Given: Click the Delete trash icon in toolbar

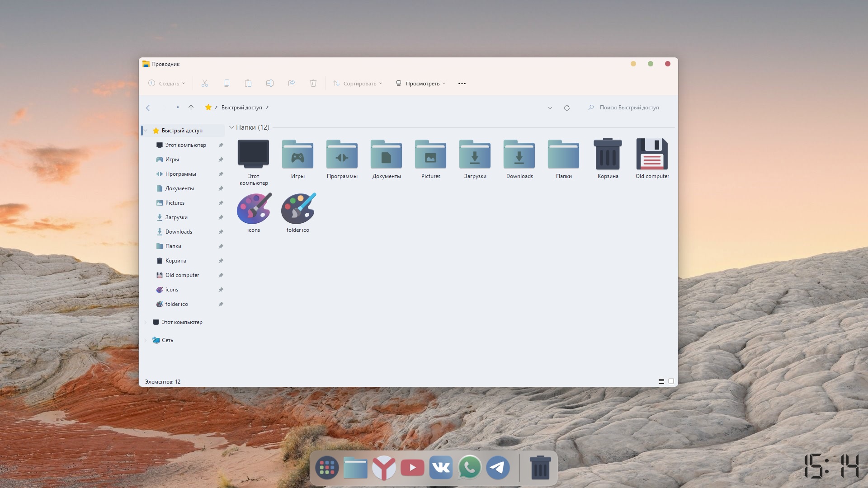Looking at the screenshot, I should (x=313, y=83).
